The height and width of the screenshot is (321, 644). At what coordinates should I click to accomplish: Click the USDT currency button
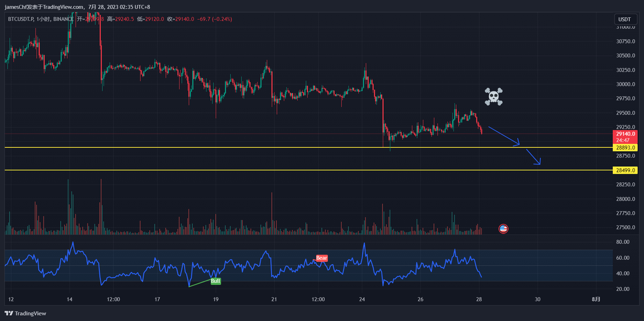coord(625,19)
